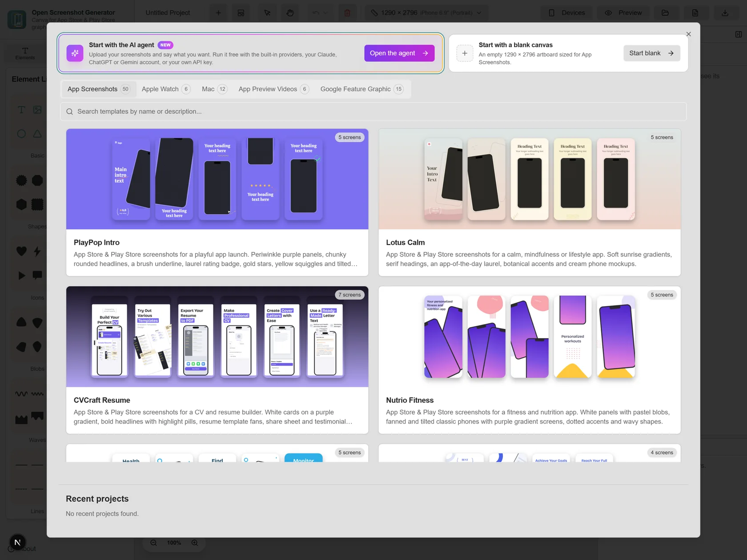
Task: Pick the octagon shape
Action: click(37, 180)
